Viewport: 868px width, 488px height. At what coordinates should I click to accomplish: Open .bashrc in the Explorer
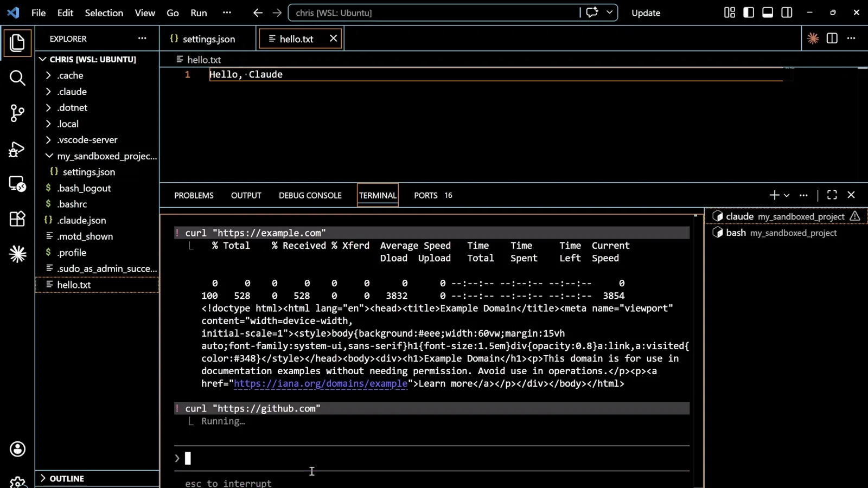click(x=98, y=204)
